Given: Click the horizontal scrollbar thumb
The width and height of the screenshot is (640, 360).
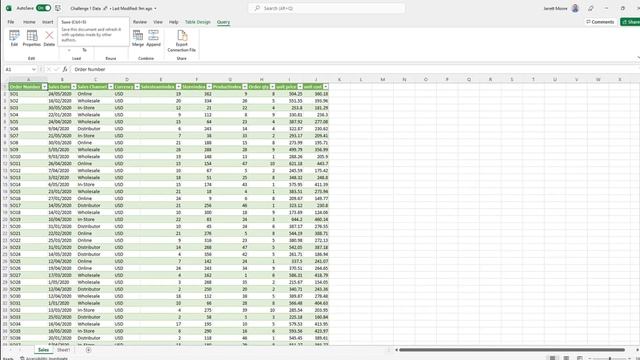Looking at the screenshot, I should tap(512, 350).
